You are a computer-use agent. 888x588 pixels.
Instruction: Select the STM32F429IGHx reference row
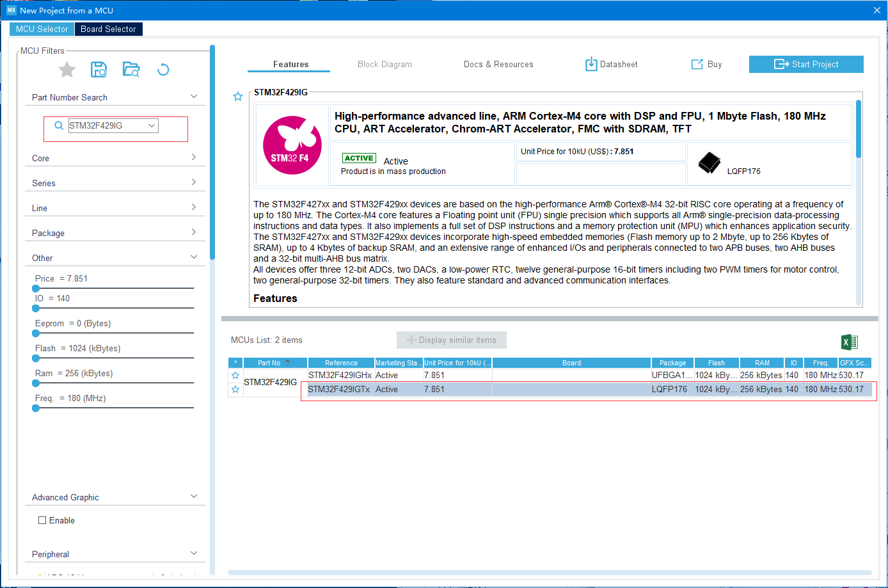pos(340,376)
